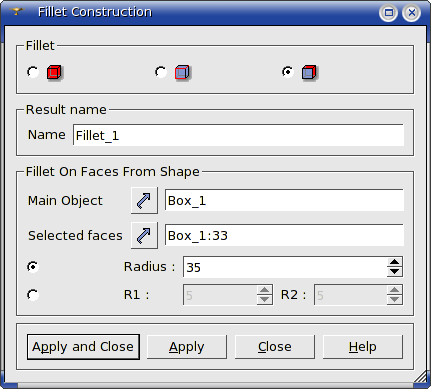Select the fillet on edges radio button

[x=161, y=72]
